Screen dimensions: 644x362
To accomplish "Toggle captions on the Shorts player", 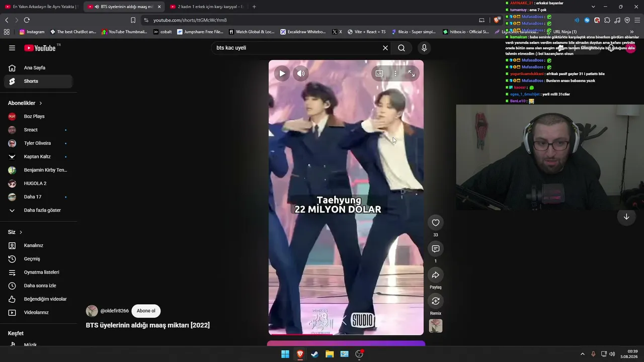I will coord(379,73).
